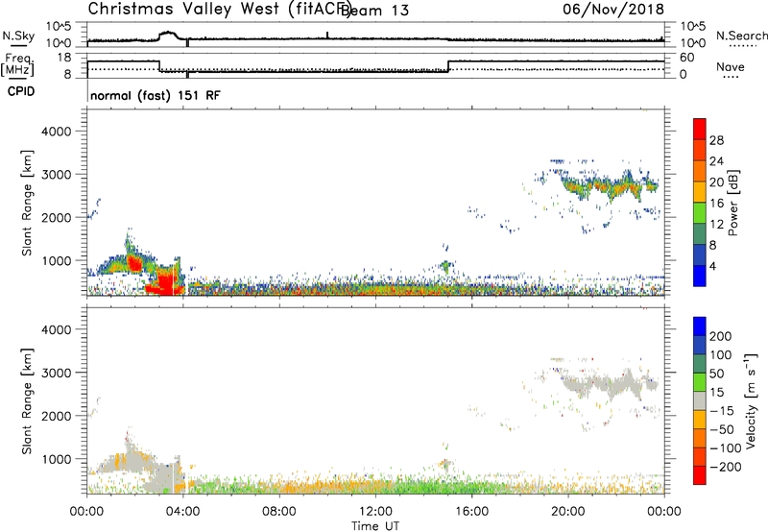Click the 08:00 time axis tick label
The width and height of the screenshot is (768, 532).
click(279, 512)
